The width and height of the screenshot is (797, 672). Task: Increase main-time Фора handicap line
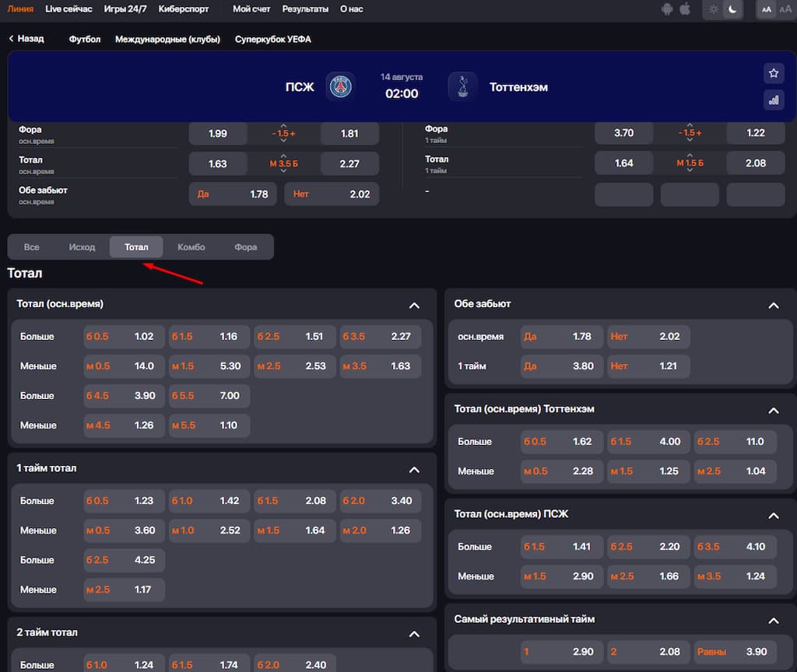283,126
